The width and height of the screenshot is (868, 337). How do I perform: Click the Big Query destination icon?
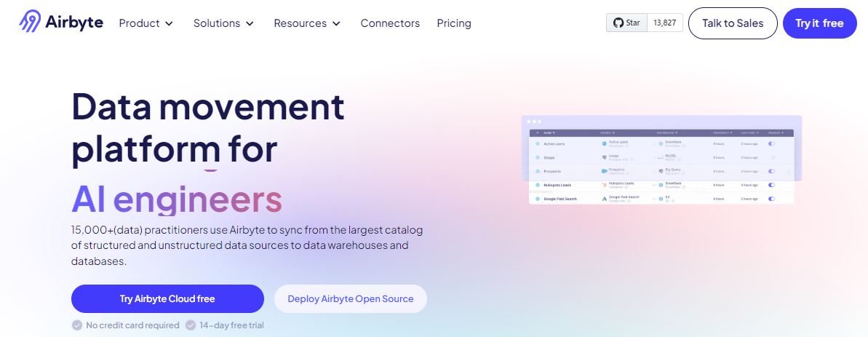tap(661, 171)
